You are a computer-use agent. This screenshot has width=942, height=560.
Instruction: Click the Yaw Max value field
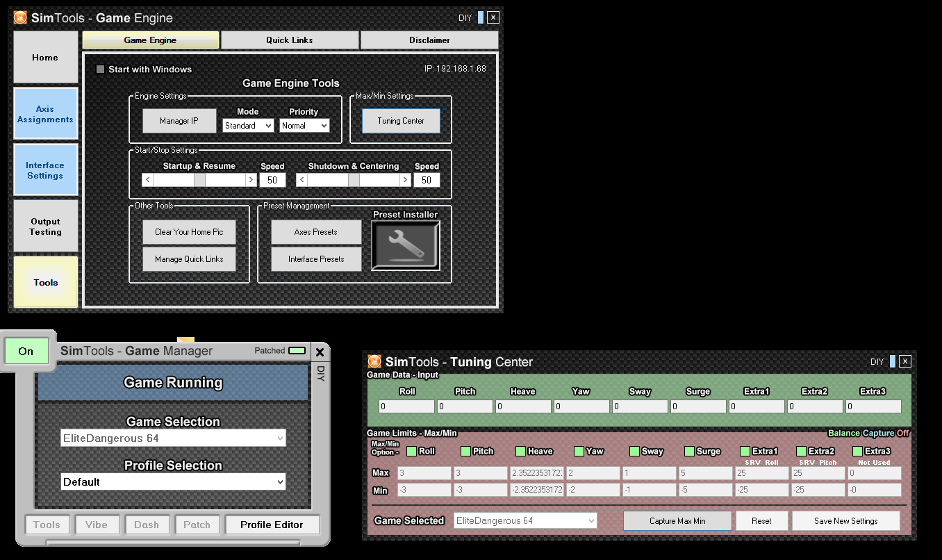(593, 473)
